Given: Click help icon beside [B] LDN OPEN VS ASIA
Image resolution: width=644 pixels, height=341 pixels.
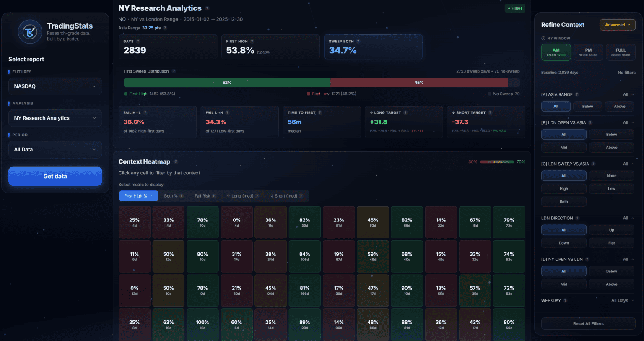Looking at the screenshot, I should click(590, 122).
